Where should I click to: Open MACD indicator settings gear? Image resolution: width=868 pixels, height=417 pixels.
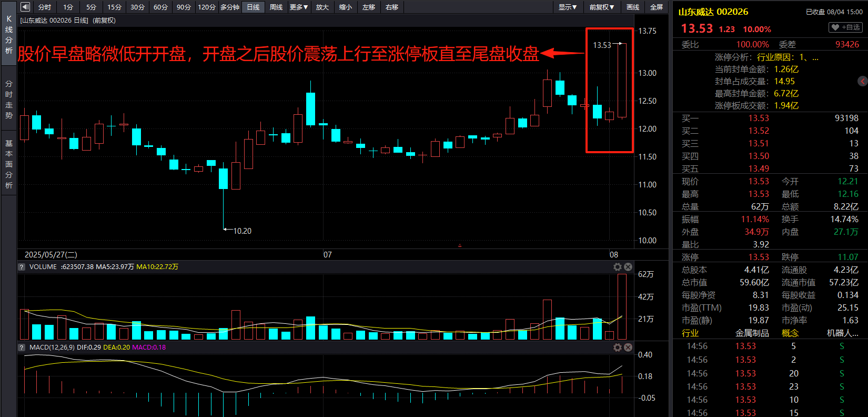(618, 347)
